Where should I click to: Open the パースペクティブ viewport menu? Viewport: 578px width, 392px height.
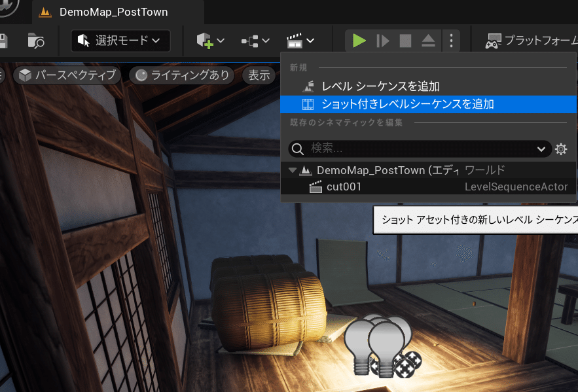67,75
